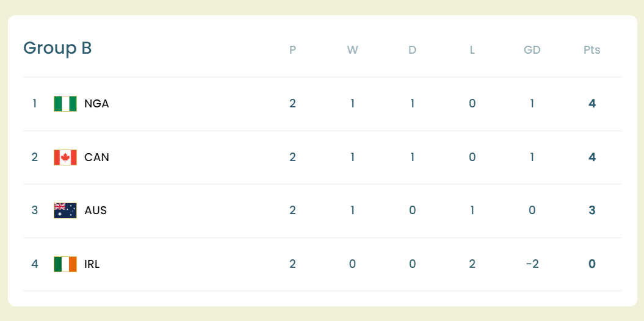Viewport: 644px width, 321px height.
Task: Click Australia's points value of 3
Action: point(592,211)
